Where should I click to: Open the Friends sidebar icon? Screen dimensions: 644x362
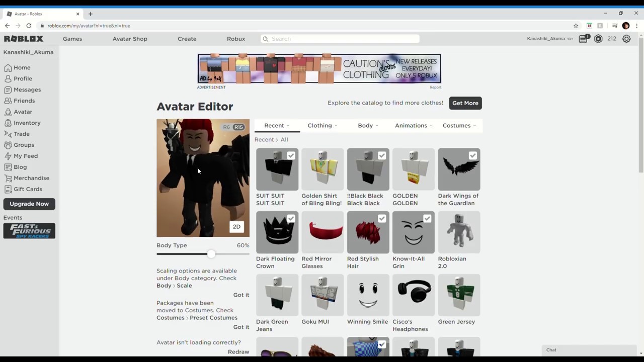coord(8,101)
